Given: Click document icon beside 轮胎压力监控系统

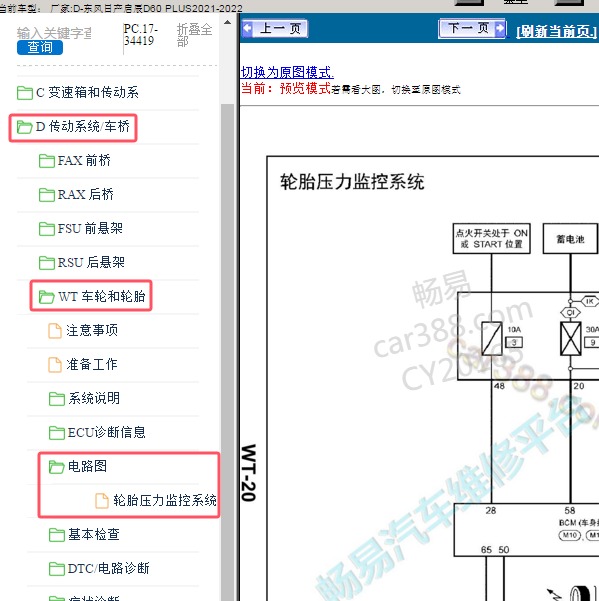Looking at the screenshot, I should click(102, 501).
